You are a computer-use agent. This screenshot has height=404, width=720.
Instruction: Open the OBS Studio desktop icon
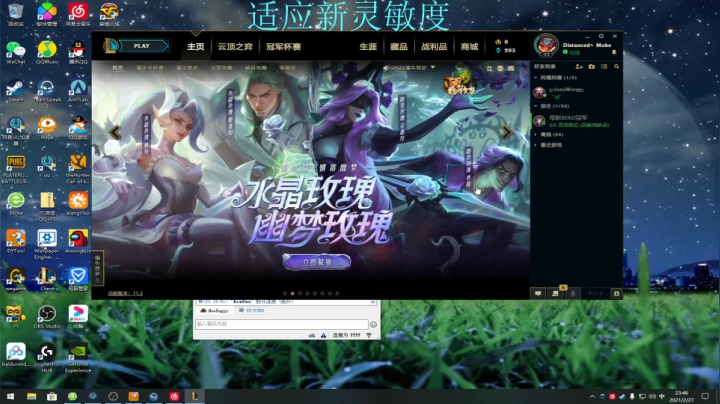click(47, 317)
